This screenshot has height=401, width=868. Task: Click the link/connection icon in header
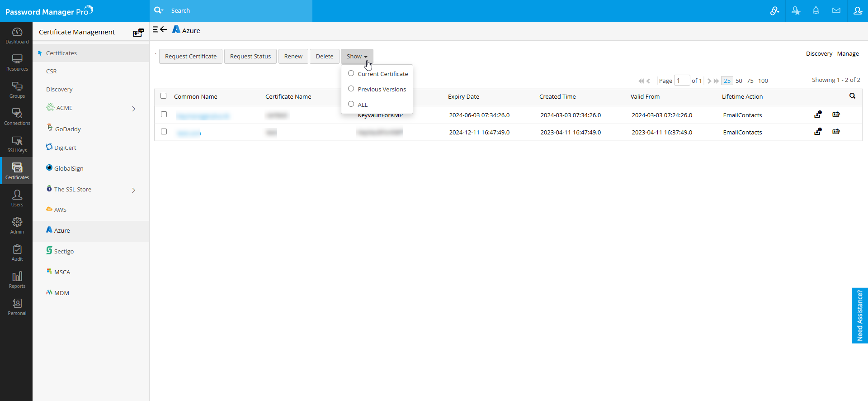tap(774, 10)
